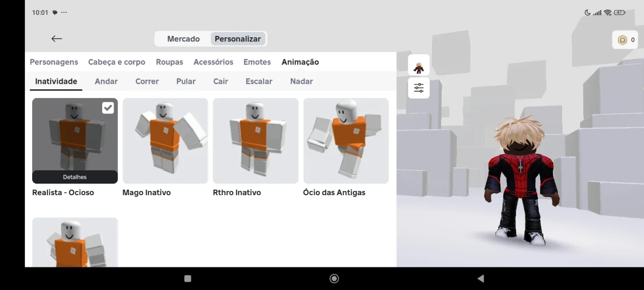Select the Personalizar tab
This screenshot has width=644, height=290.
pyautogui.click(x=238, y=39)
